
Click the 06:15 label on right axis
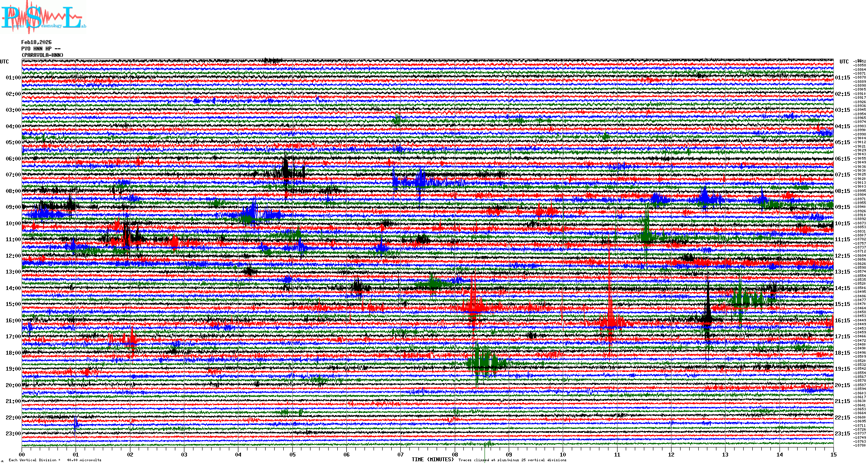842,159
